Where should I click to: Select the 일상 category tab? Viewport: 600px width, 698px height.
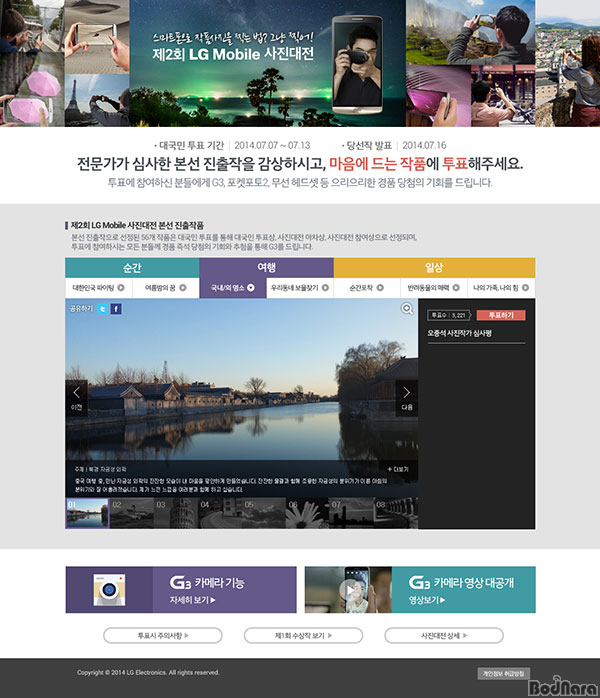point(434,268)
